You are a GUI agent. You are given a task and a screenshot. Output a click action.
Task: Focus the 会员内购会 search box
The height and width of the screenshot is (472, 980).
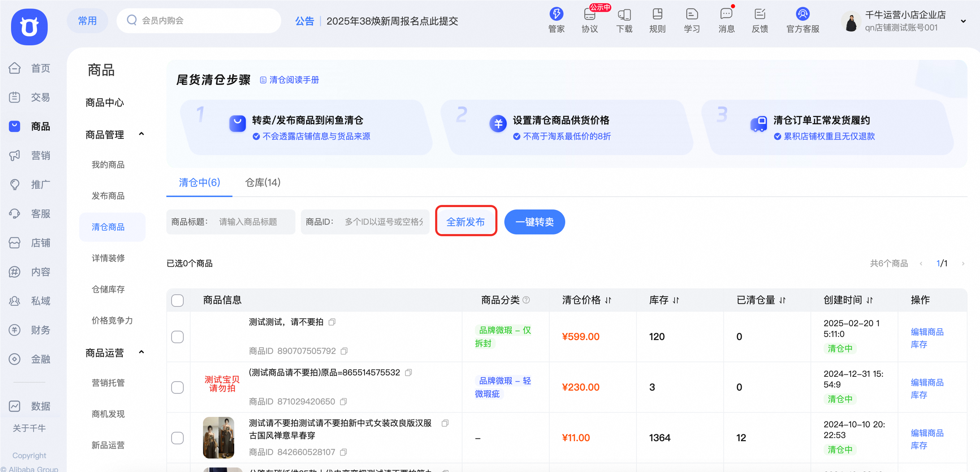(198, 21)
